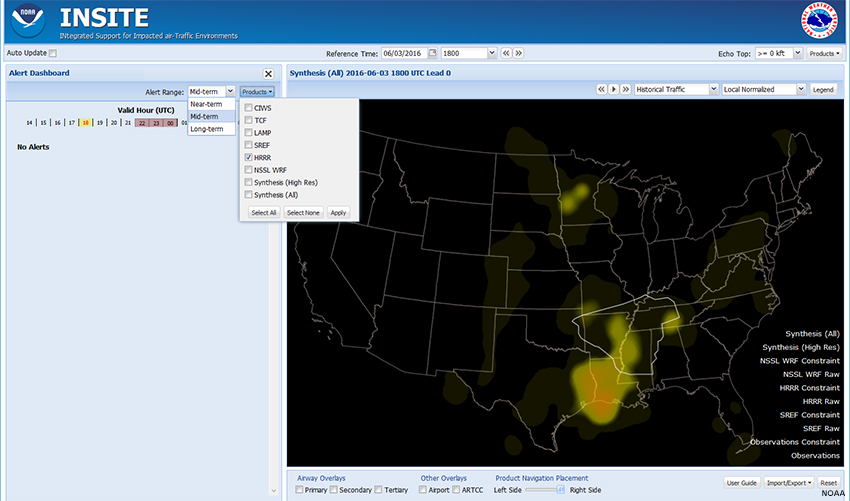Click the reference date input field
The image size is (850, 501).
[404, 53]
